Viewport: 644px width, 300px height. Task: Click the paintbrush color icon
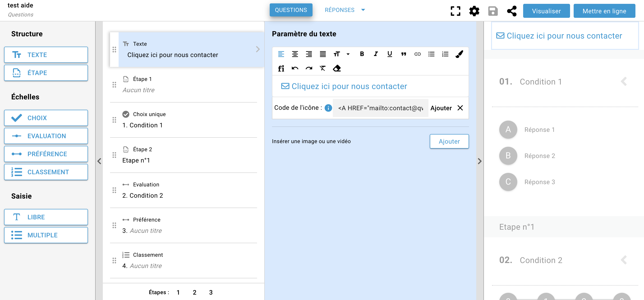tap(459, 54)
